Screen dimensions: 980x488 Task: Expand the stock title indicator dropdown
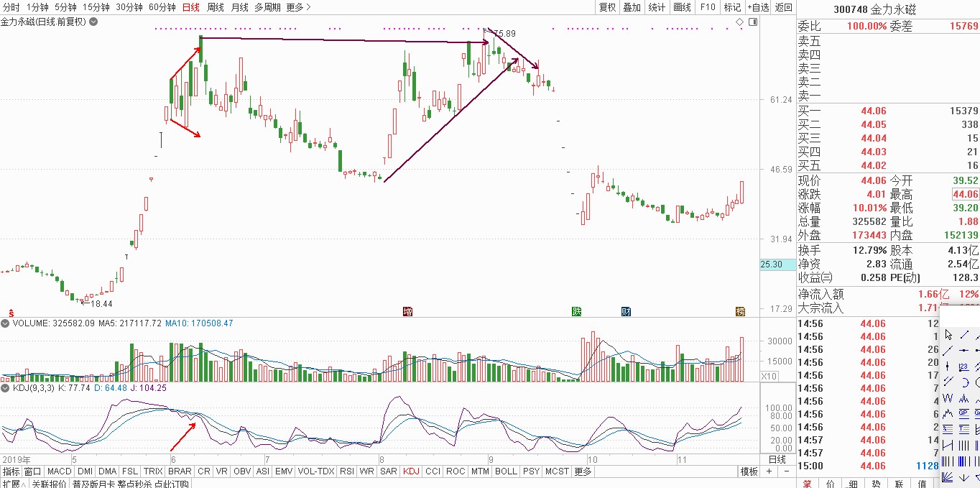(93, 22)
